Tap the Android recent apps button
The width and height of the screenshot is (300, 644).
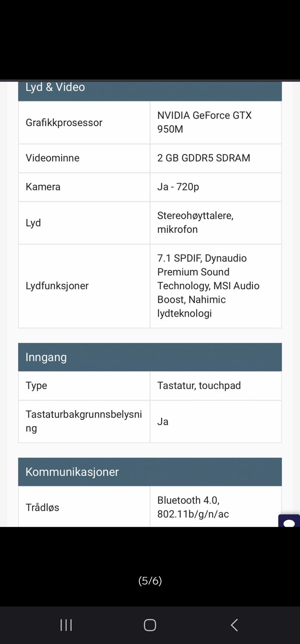[x=66, y=625]
